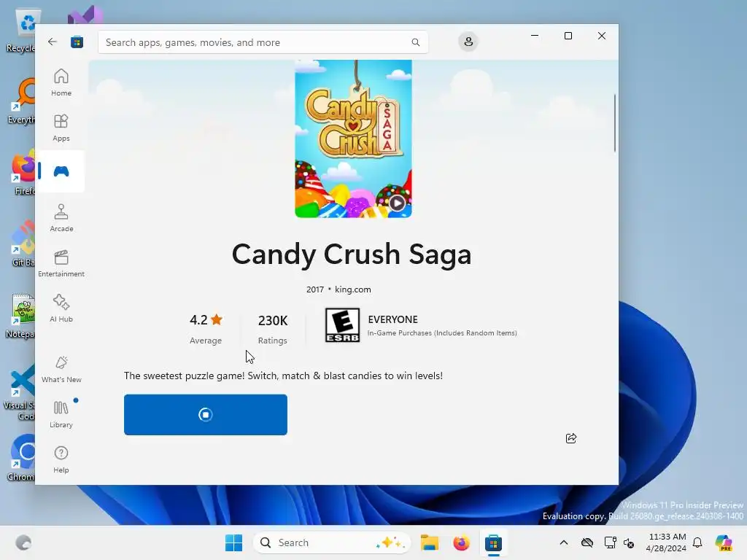Viewport: 747px width, 560px height.
Task: Open the Windows Start menu
Action: pyautogui.click(x=233, y=542)
